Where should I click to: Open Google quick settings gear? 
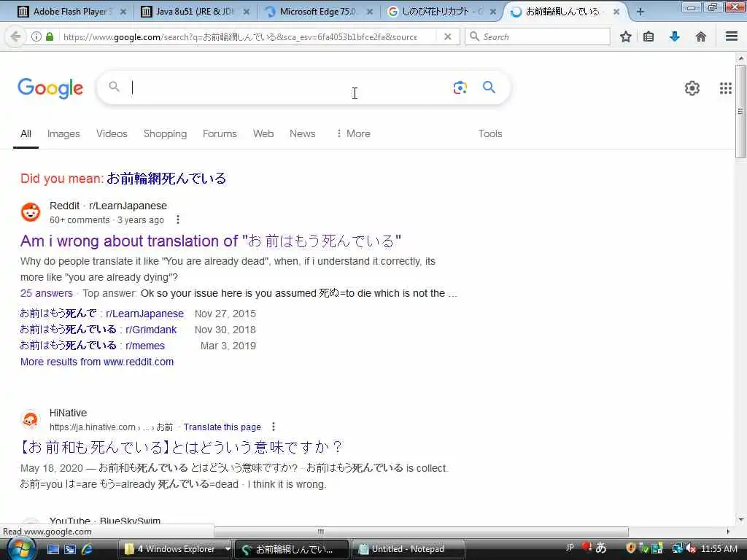pyautogui.click(x=692, y=88)
